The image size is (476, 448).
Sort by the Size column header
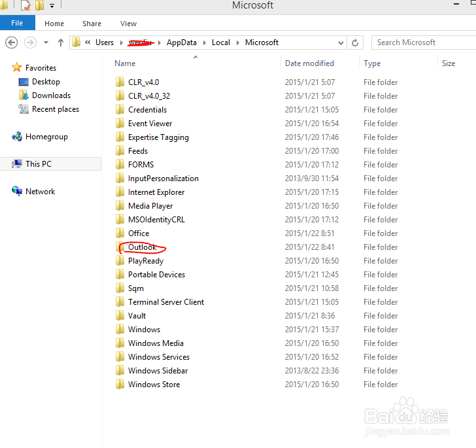pos(449,63)
